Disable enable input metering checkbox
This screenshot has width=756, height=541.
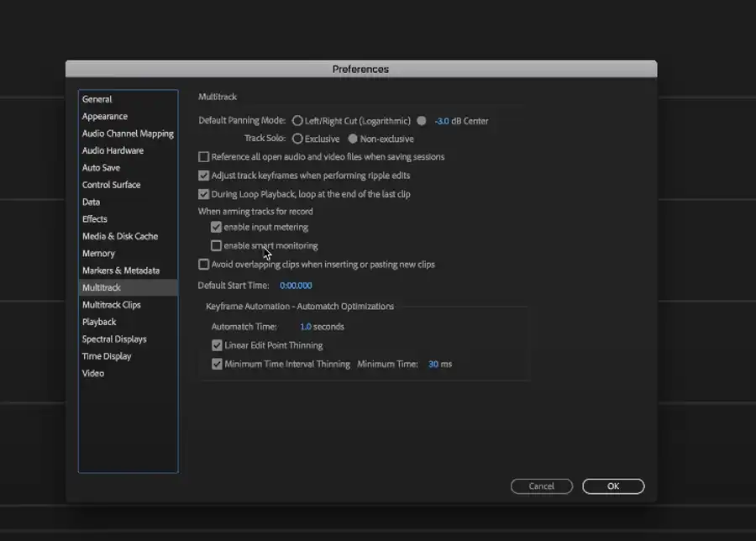[216, 227]
